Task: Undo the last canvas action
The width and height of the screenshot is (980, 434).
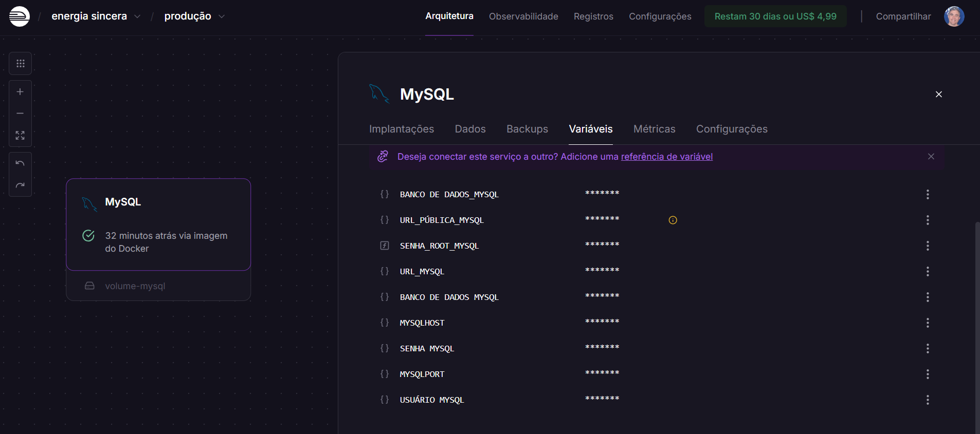Action: [20, 163]
